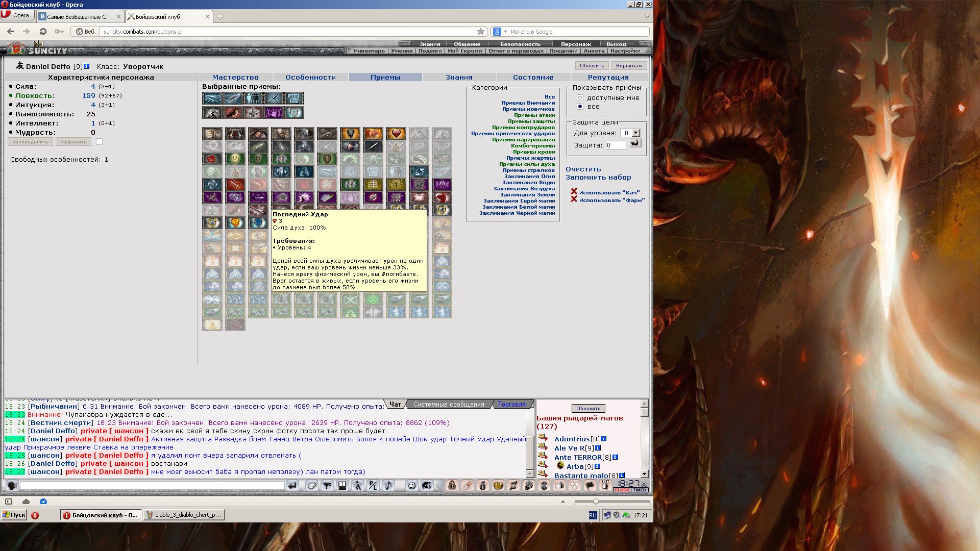Viewport: 980px width, 551px height.
Task: Click the Запомнить набор link
Action: [x=598, y=178]
